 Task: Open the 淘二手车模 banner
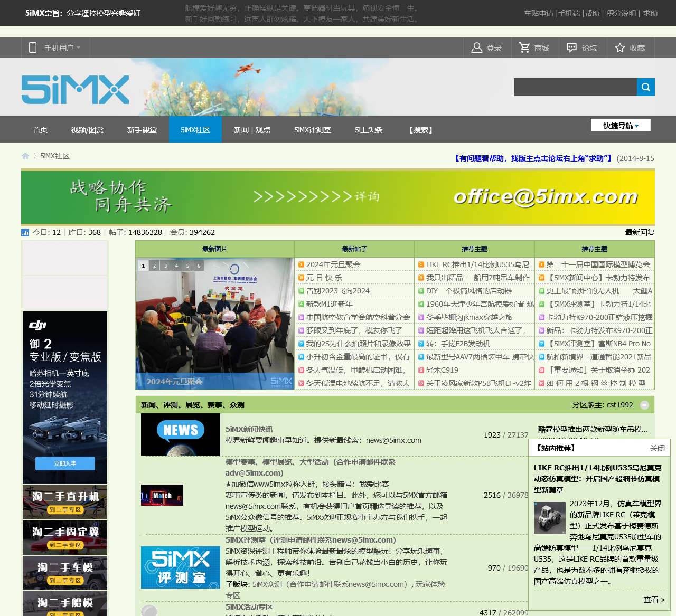65,573
